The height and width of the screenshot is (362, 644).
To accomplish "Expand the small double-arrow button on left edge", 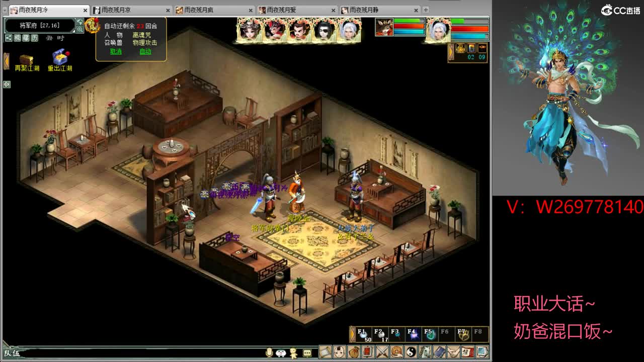I will (x=7, y=84).
